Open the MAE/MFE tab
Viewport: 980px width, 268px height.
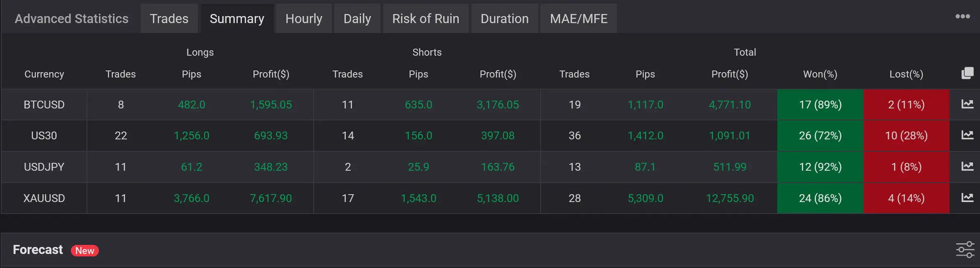coord(579,19)
